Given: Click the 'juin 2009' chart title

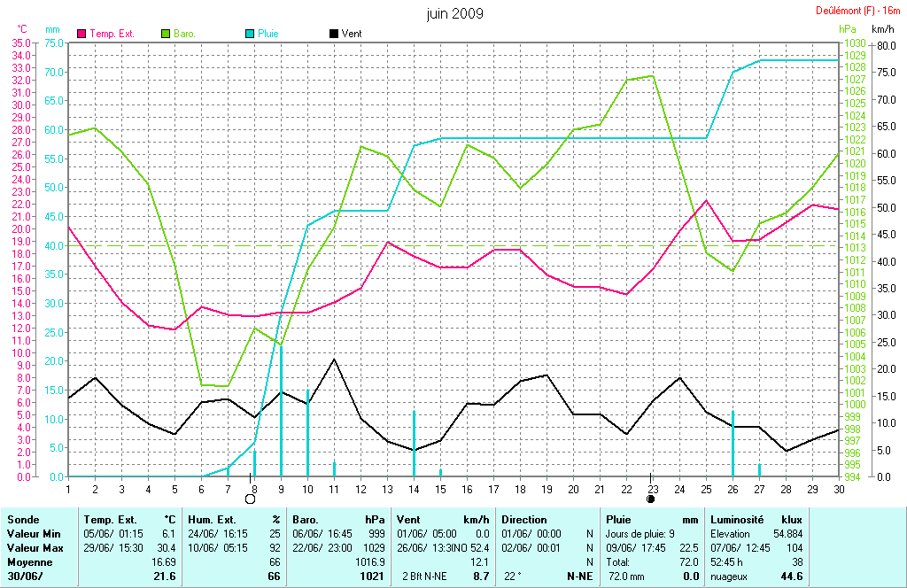Looking at the screenshot, I should [x=454, y=13].
